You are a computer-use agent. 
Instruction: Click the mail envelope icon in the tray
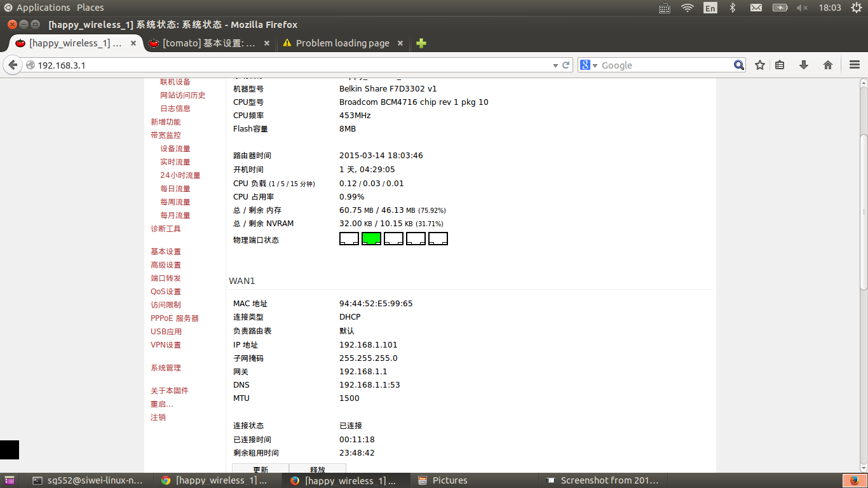[x=757, y=8]
